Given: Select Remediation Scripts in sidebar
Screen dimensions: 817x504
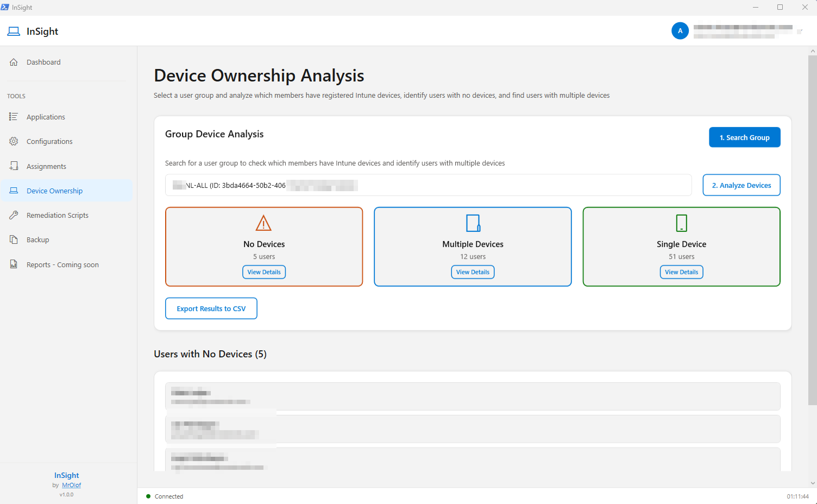Looking at the screenshot, I should coord(67,215).
